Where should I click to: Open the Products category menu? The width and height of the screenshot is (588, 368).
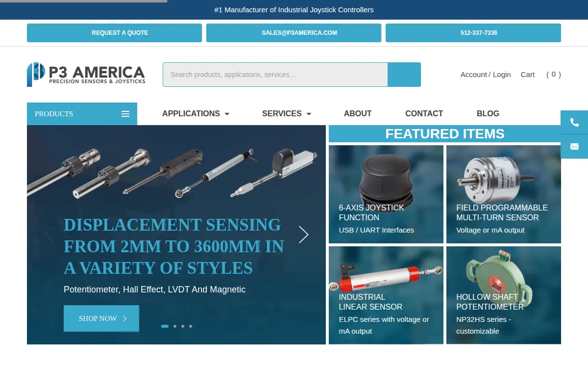pyautogui.click(x=82, y=114)
